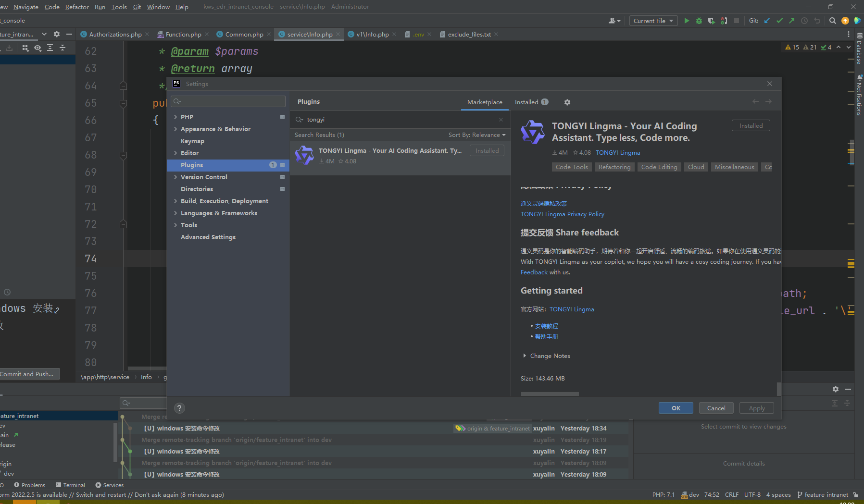The height and width of the screenshot is (504, 864).
Task: Run the current file with the green play icon
Action: 687,21
